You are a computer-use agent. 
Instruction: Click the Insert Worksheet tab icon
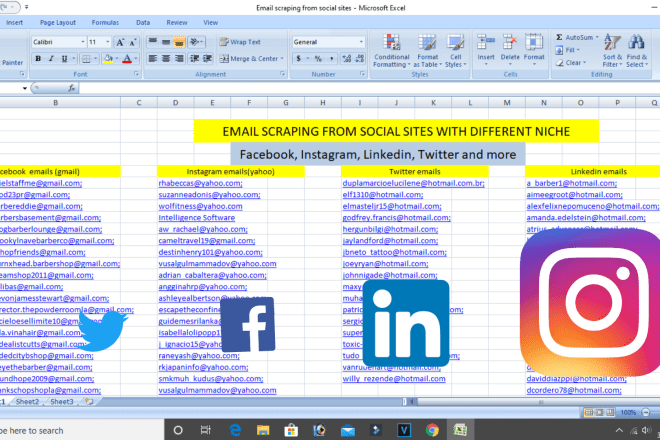[x=89, y=402]
